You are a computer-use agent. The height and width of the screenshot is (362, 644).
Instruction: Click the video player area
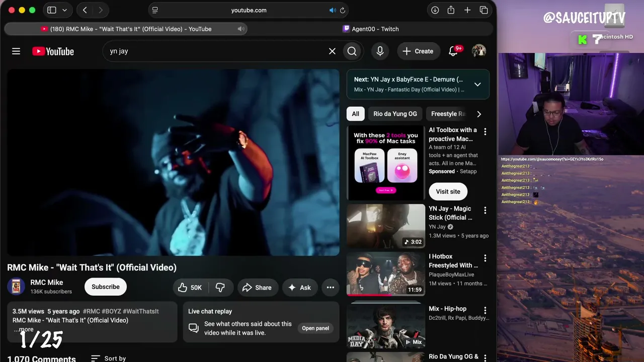[173, 162]
